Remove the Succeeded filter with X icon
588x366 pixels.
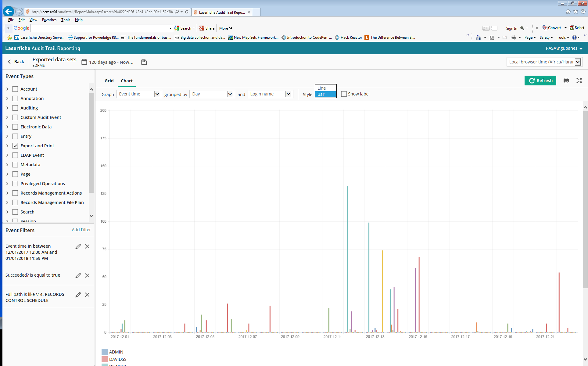pos(87,275)
